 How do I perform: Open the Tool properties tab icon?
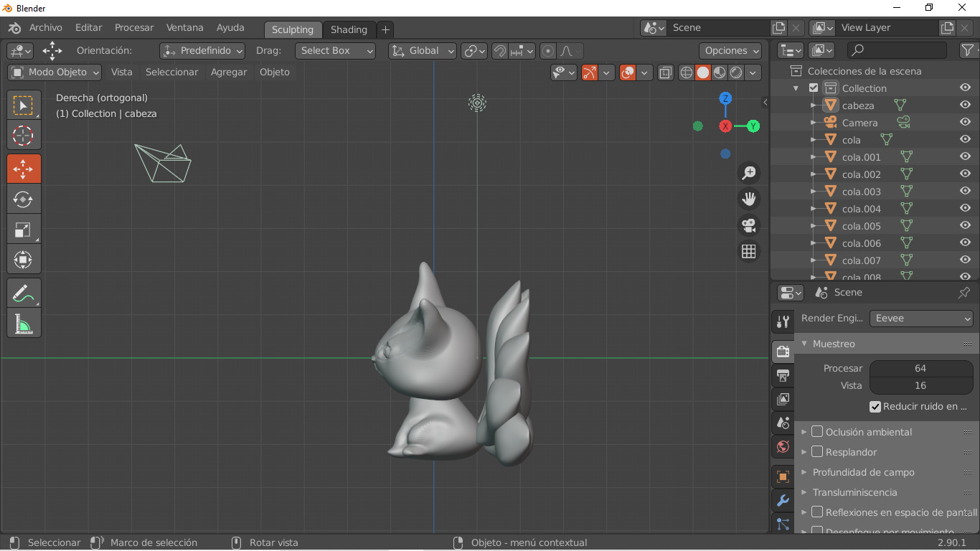tap(783, 322)
